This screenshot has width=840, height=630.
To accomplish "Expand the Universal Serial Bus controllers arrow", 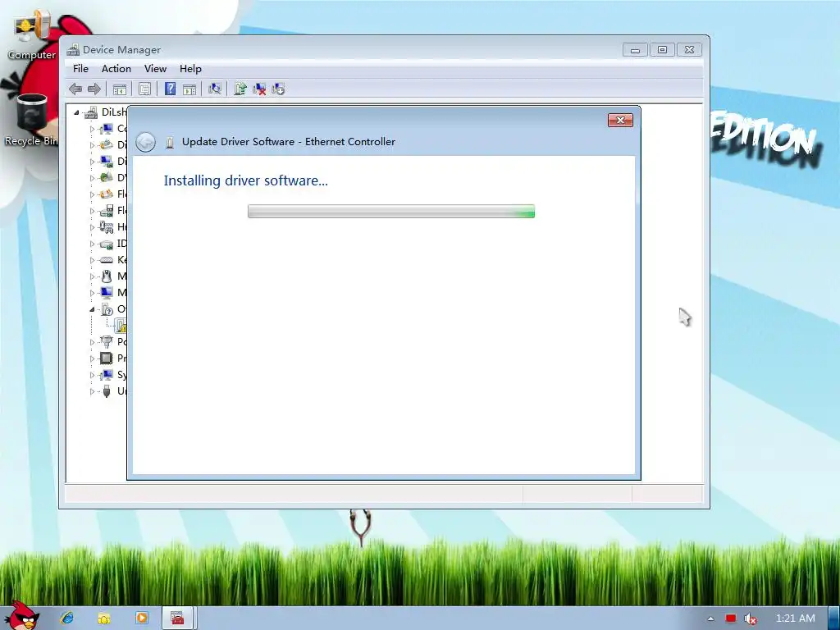I will coord(92,391).
